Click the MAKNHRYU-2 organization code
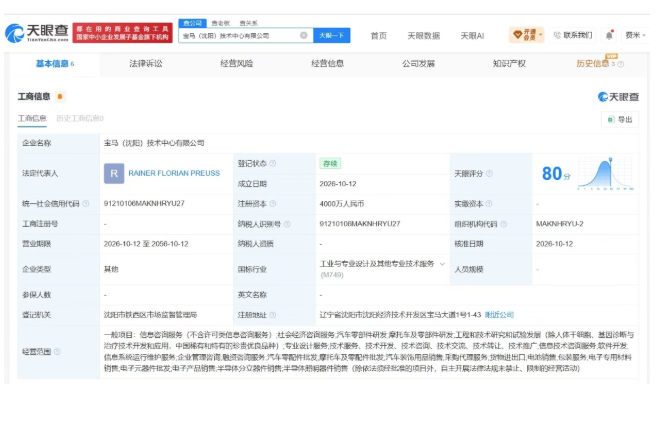 coord(559,224)
